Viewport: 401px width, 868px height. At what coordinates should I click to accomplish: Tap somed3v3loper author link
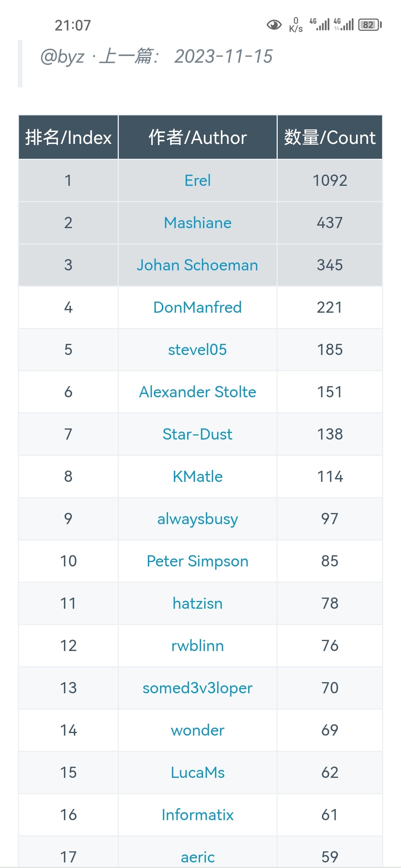pyautogui.click(x=198, y=688)
